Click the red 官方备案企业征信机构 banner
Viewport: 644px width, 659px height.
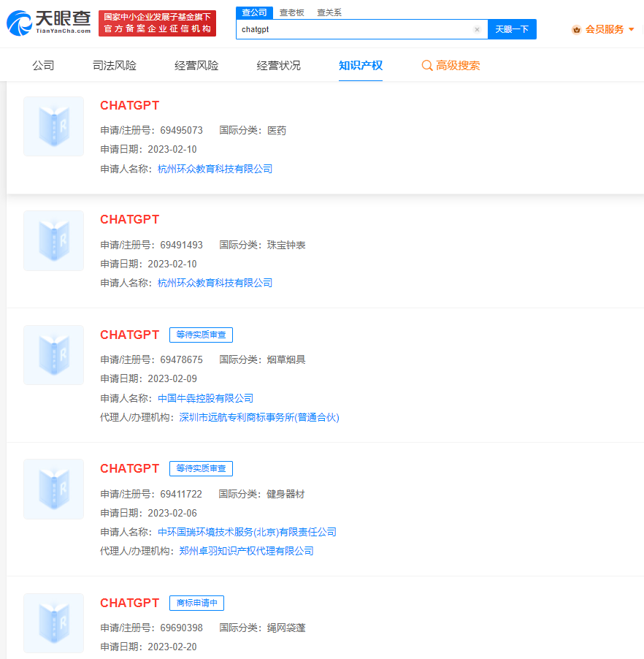click(x=157, y=23)
